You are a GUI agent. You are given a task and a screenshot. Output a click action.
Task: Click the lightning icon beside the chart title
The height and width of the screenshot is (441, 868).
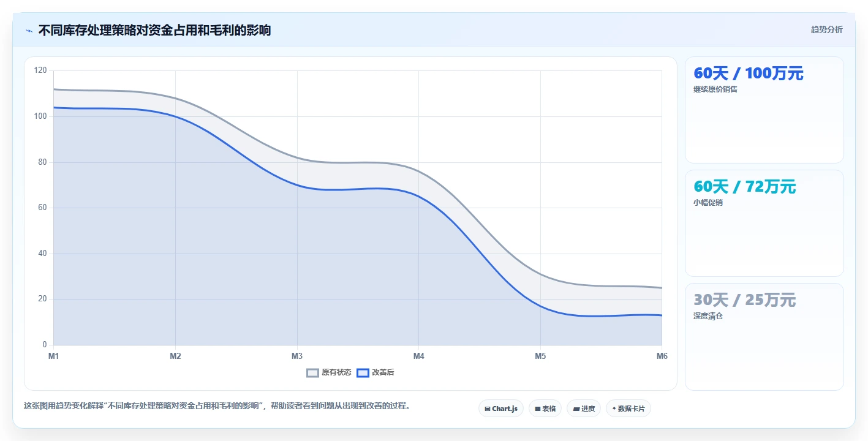(29, 31)
